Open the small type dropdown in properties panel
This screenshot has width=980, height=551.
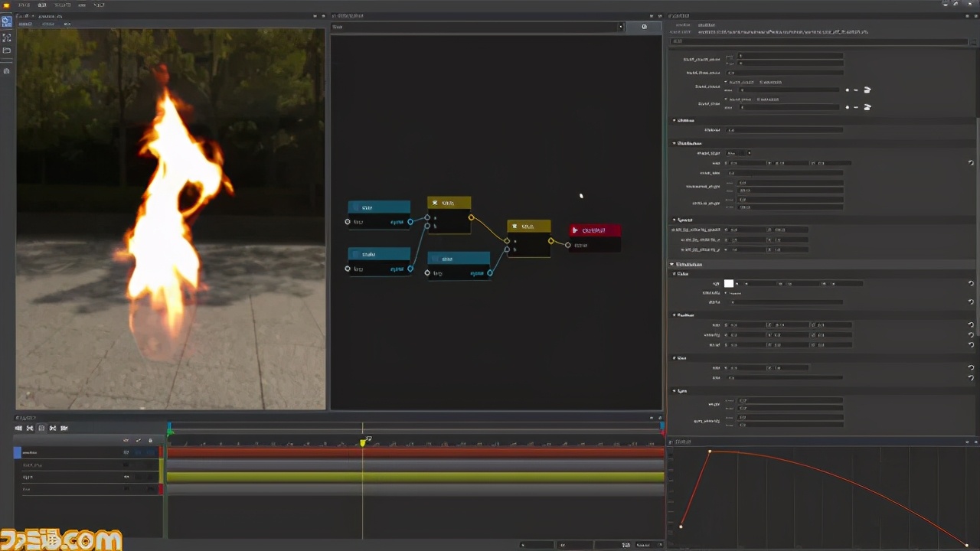point(738,153)
